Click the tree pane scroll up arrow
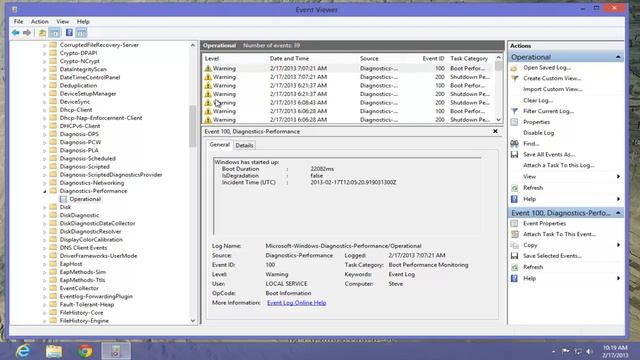The height and width of the screenshot is (360, 640). (x=193, y=45)
